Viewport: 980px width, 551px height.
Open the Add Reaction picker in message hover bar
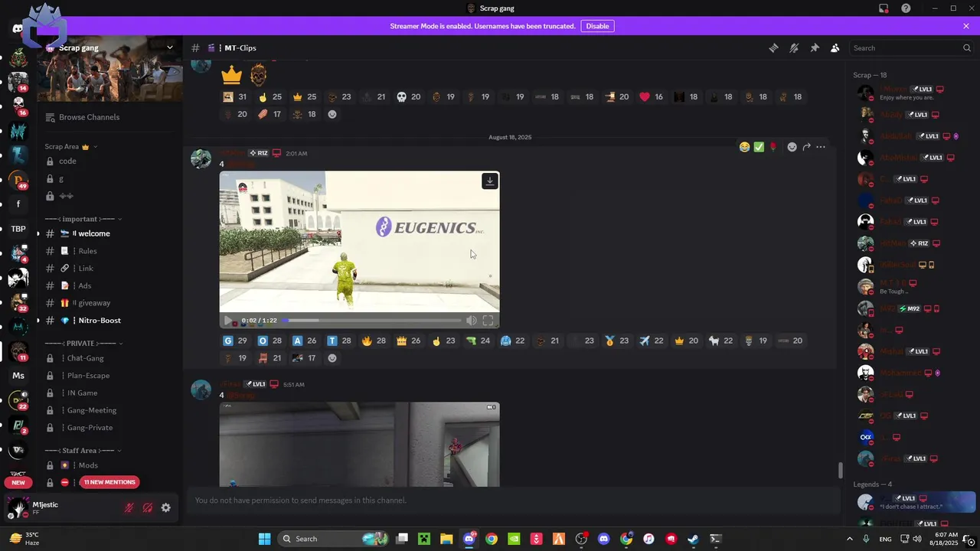pyautogui.click(x=792, y=147)
